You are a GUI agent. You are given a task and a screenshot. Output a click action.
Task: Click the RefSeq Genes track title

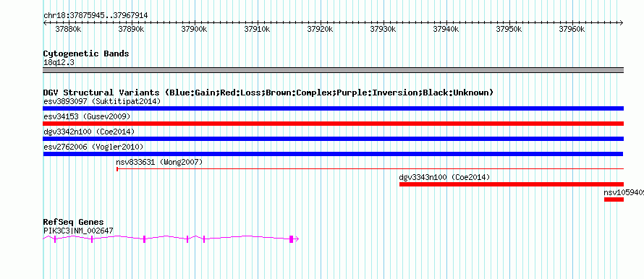tap(74, 223)
